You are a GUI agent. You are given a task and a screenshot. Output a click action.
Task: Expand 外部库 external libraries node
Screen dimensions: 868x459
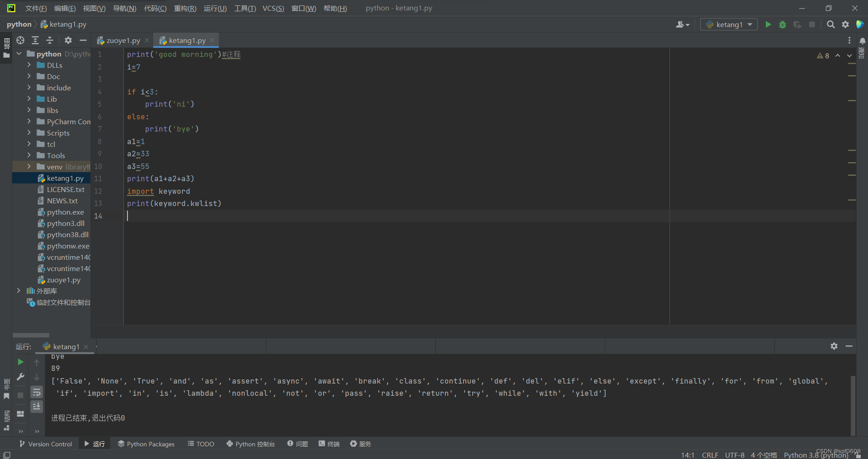(19, 290)
